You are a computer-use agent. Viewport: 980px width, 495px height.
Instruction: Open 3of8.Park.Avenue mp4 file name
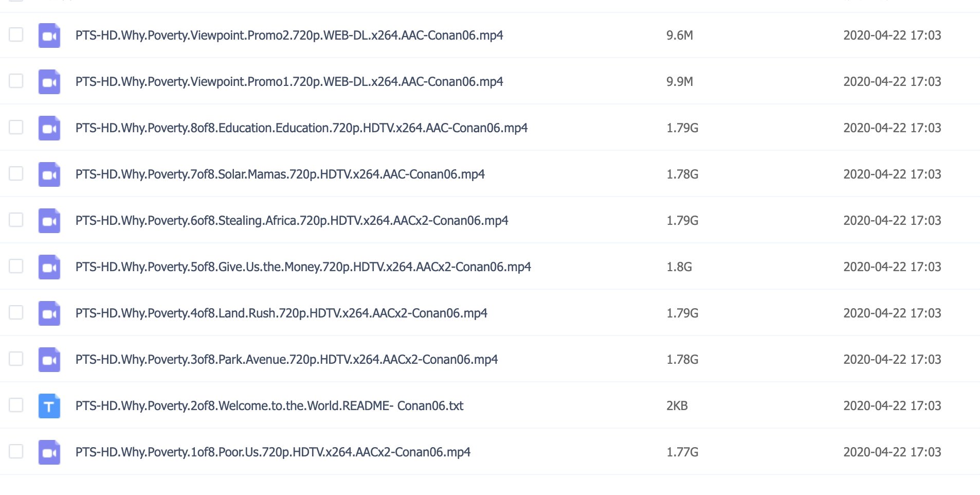click(286, 360)
